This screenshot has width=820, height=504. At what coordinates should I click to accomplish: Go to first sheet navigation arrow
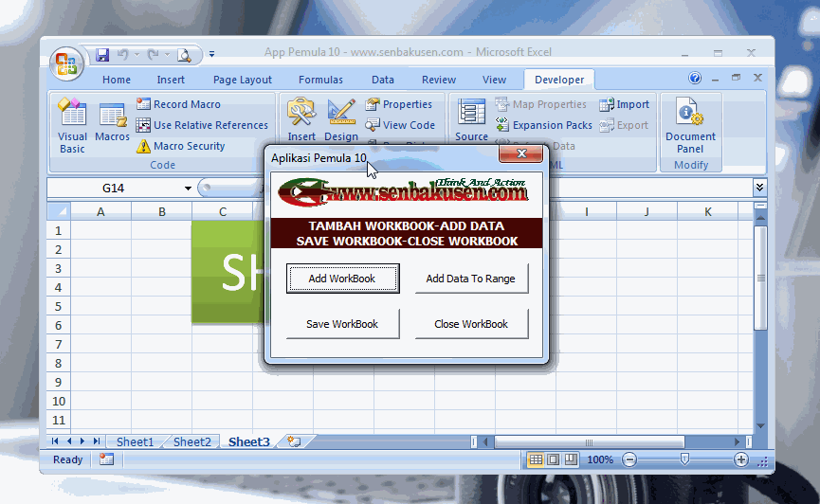coord(55,441)
